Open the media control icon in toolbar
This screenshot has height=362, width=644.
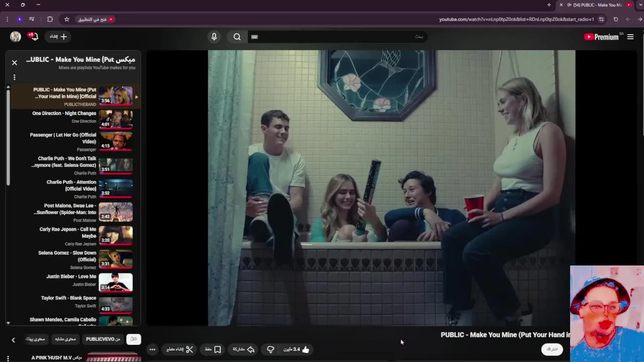tap(32, 19)
